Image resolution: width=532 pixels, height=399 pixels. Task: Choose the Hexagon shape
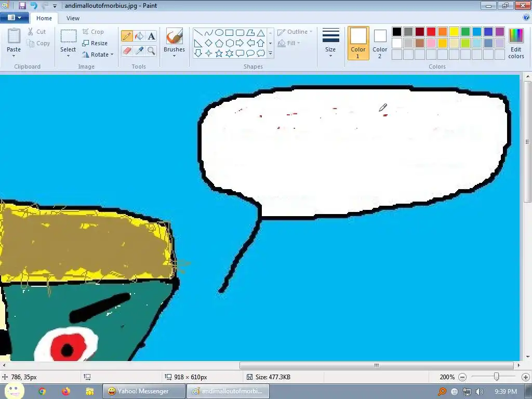point(229,43)
